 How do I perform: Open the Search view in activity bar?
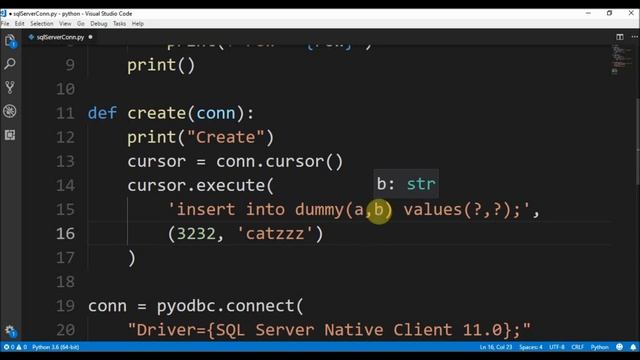(10, 64)
